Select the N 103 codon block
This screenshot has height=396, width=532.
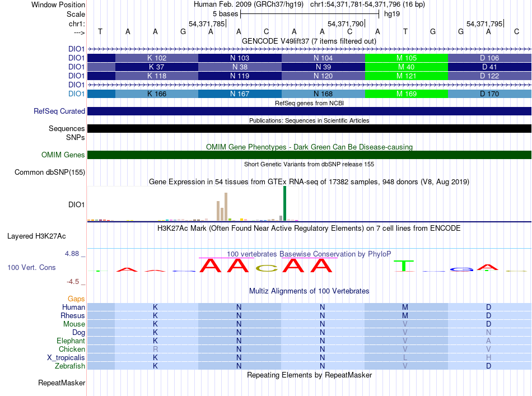(x=240, y=58)
